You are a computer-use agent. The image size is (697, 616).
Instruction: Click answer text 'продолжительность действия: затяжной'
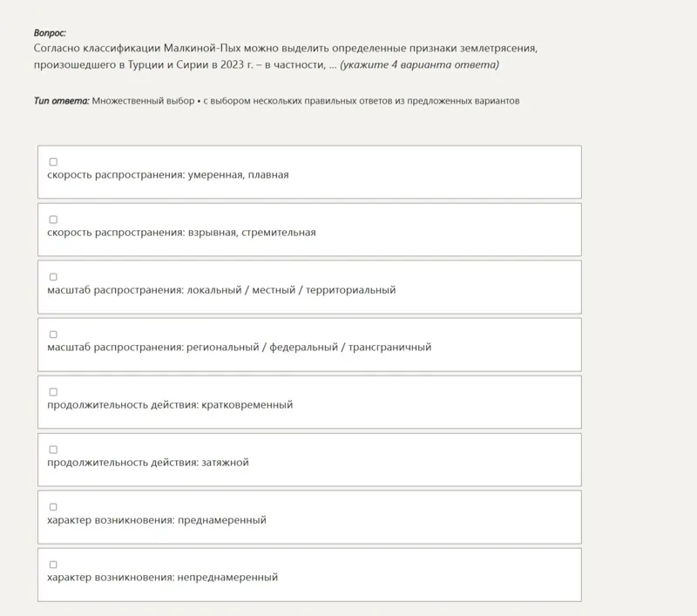(148, 463)
